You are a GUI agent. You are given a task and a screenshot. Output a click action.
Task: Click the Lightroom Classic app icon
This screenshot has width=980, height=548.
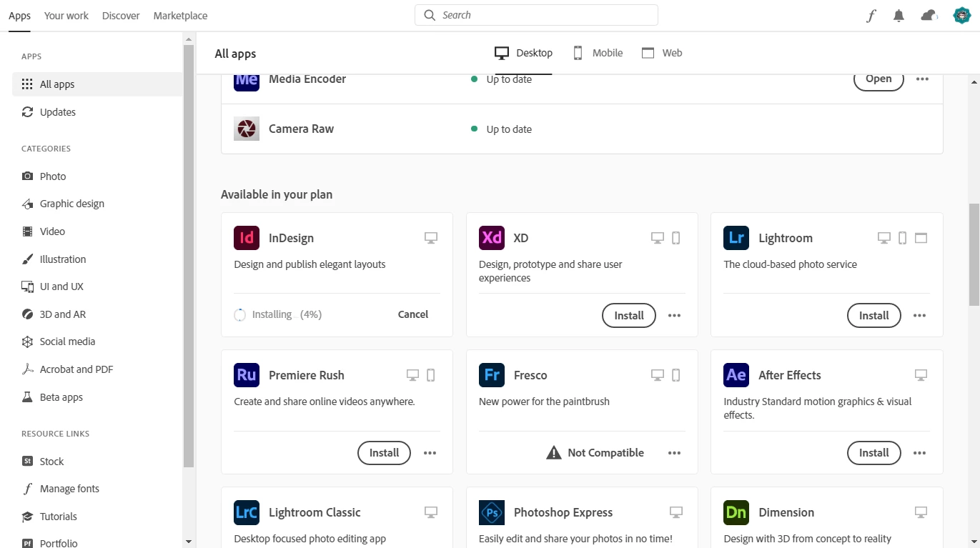247,512
